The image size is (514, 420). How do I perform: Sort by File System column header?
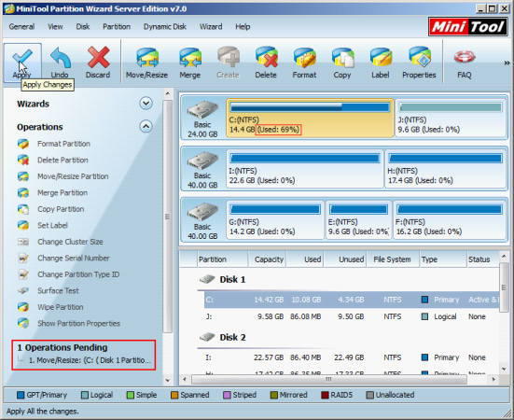click(393, 259)
